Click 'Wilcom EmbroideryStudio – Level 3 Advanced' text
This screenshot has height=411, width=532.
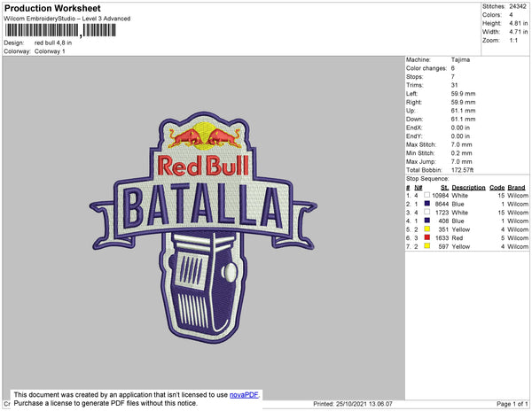click(x=67, y=19)
